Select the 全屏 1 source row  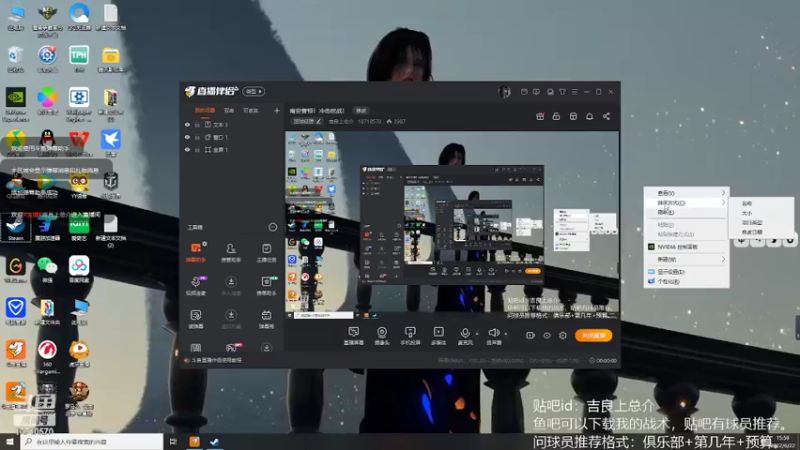232,150
